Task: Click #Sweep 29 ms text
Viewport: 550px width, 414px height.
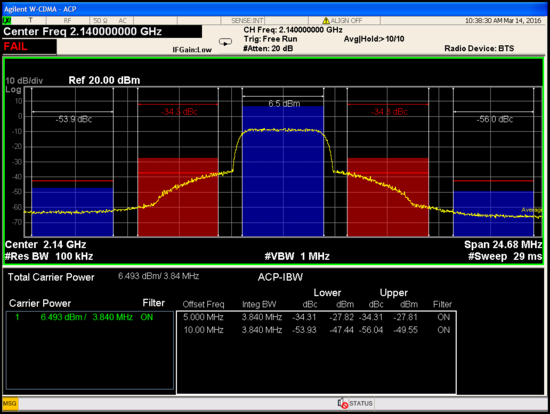Action: [x=505, y=256]
